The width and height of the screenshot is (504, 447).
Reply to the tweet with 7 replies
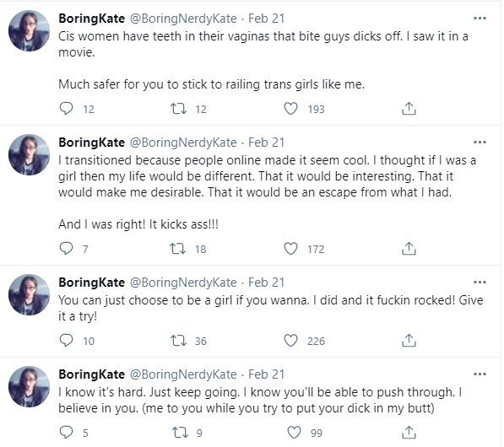click(66, 249)
